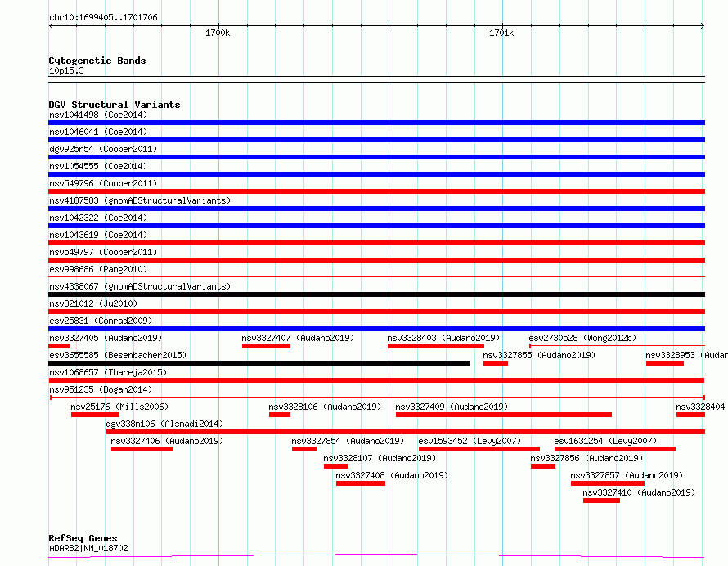
Task: Click the red bar under nsv3327408
Action: (361, 483)
